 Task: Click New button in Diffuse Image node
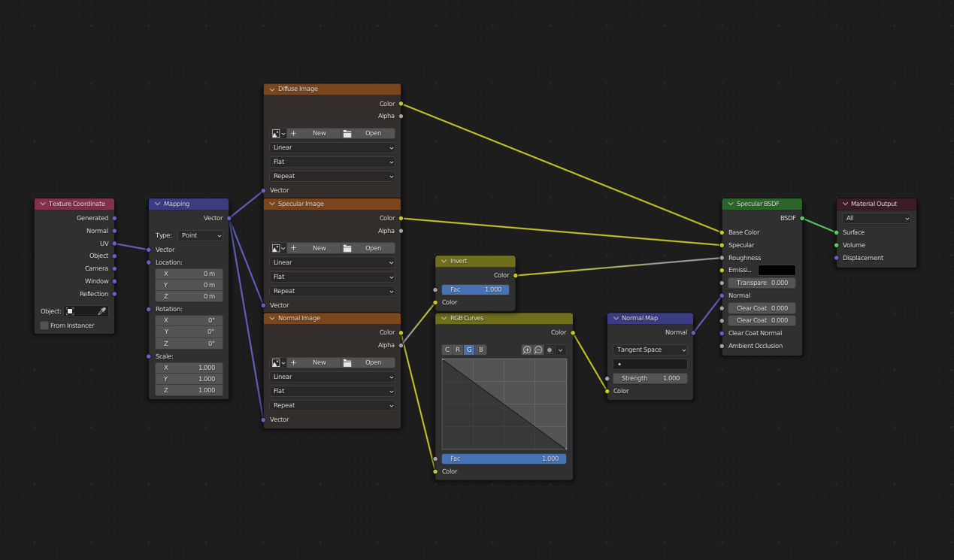(x=313, y=133)
